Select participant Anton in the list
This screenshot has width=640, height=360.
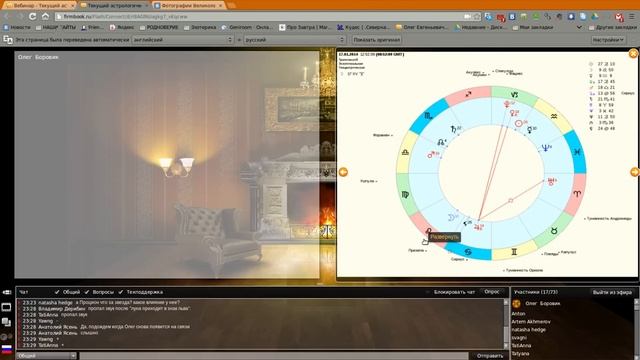518,313
